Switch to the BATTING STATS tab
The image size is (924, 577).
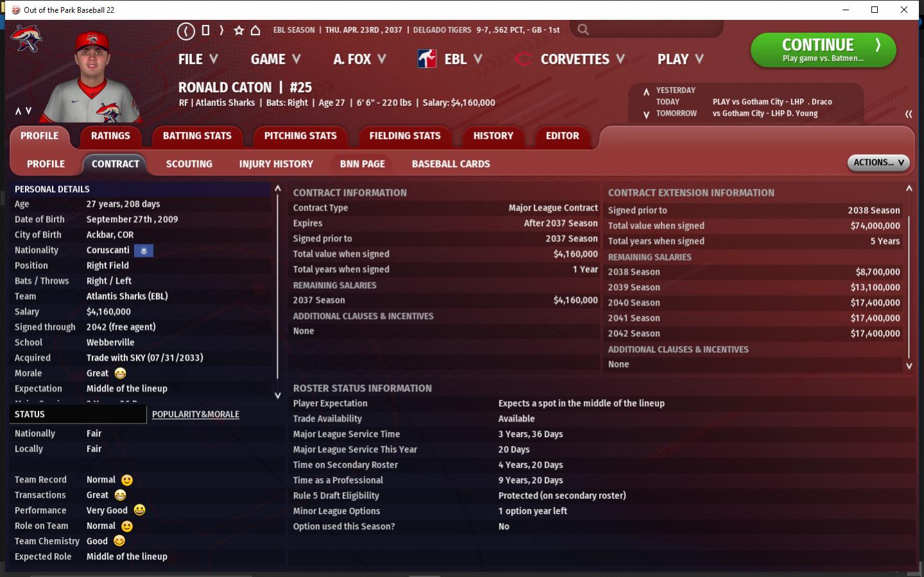(197, 136)
